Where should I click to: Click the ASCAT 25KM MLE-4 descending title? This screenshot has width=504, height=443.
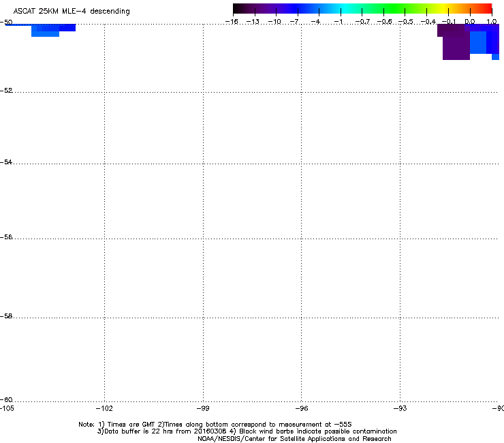(x=72, y=12)
